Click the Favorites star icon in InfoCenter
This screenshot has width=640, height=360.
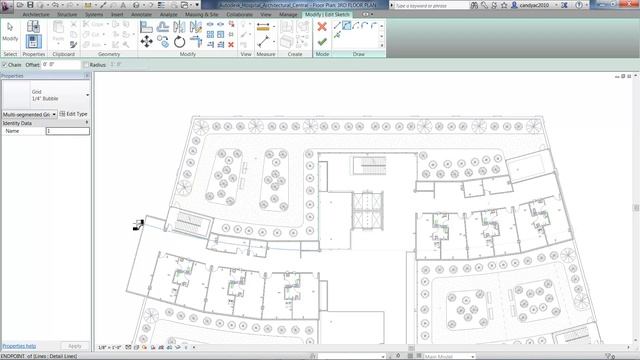(504, 5)
